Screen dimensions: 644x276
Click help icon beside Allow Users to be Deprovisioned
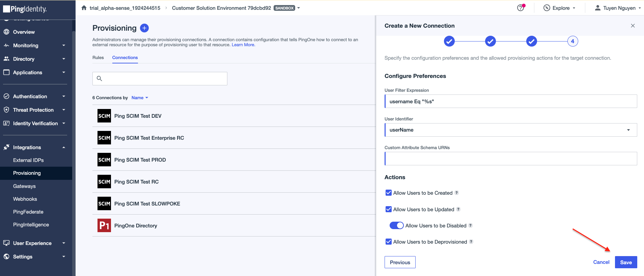pos(471,242)
